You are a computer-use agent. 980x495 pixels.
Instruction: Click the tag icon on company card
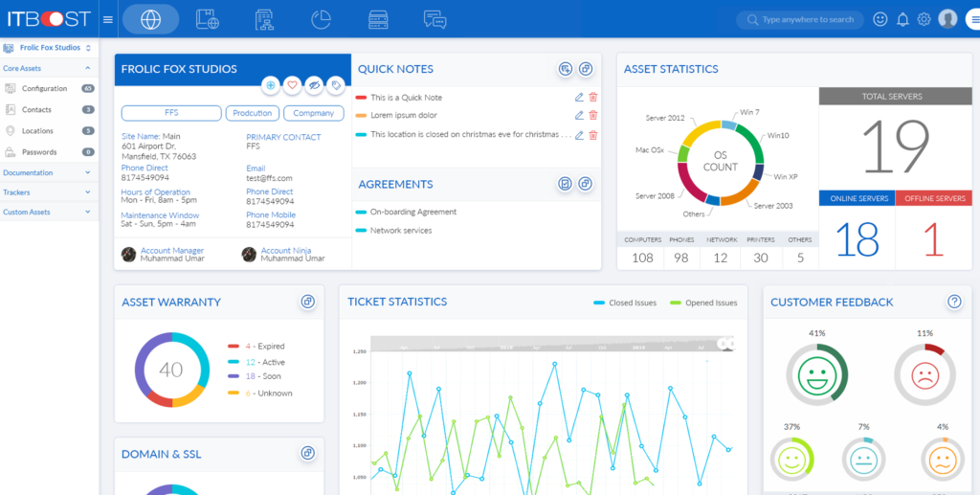tap(336, 85)
